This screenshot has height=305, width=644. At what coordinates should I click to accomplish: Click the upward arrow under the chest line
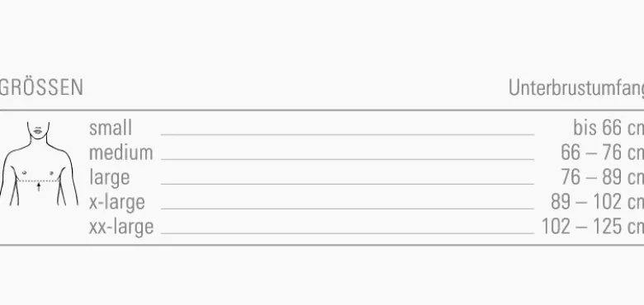(39, 186)
